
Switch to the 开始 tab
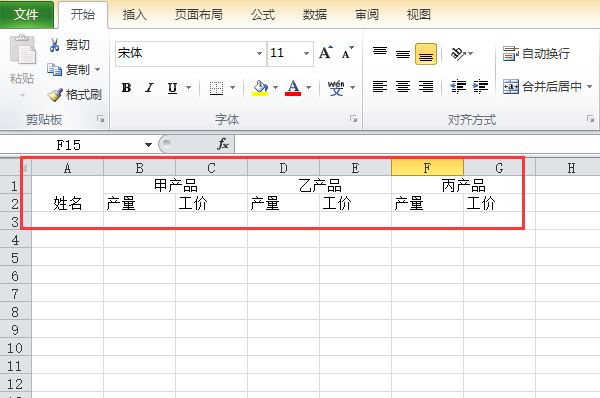point(83,15)
